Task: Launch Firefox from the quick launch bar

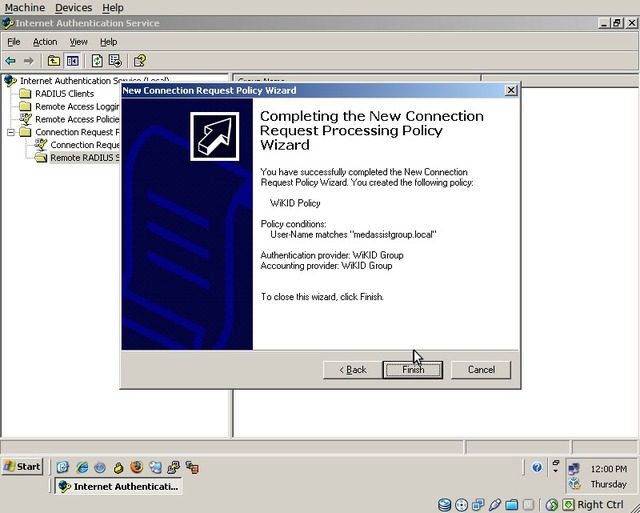Action: click(x=136, y=467)
